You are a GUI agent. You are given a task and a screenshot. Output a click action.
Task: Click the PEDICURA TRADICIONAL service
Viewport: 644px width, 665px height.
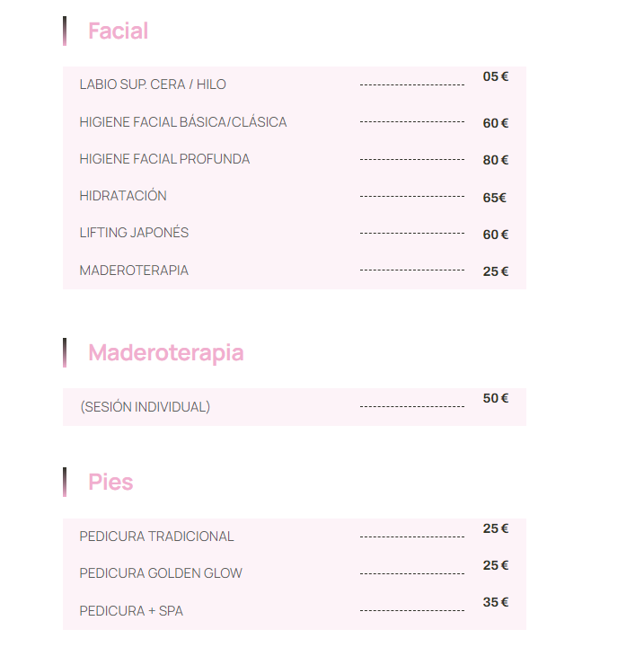point(156,536)
